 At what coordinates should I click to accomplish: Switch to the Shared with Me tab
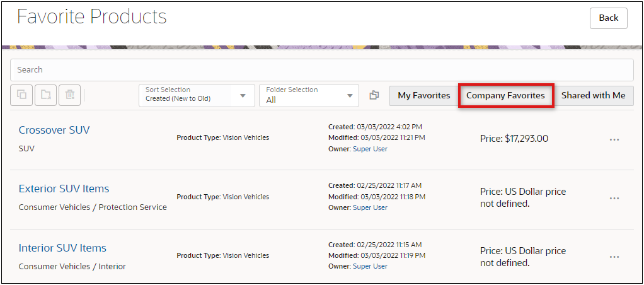tap(593, 95)
